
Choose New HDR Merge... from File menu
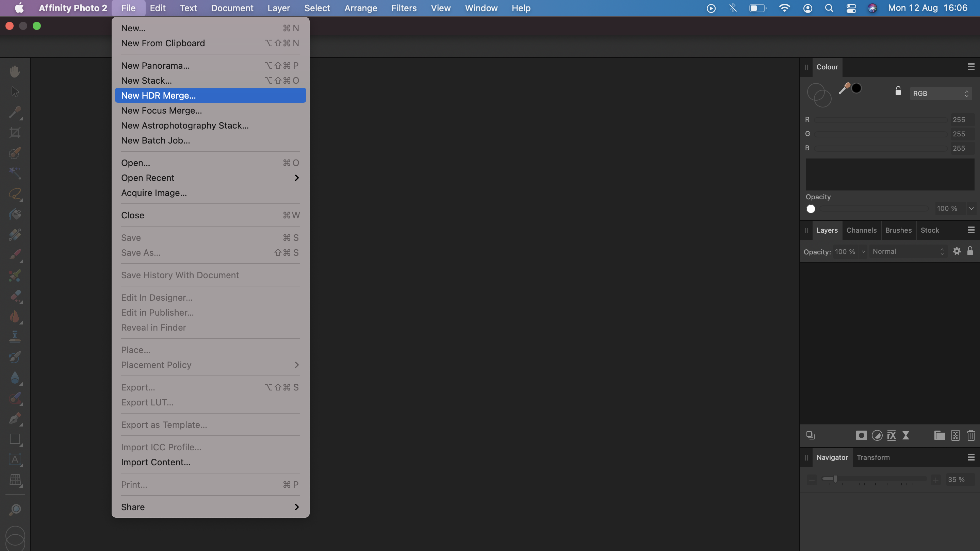pos(210,96)
